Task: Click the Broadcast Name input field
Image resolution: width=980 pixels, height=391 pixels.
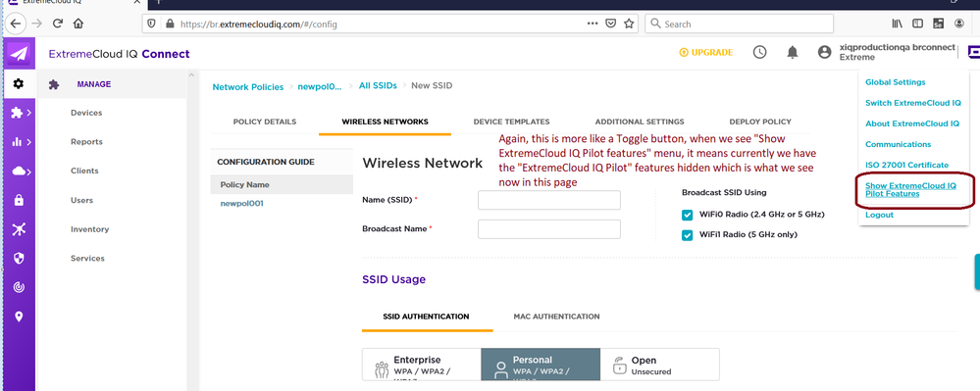Action: [x=549, y=229]
